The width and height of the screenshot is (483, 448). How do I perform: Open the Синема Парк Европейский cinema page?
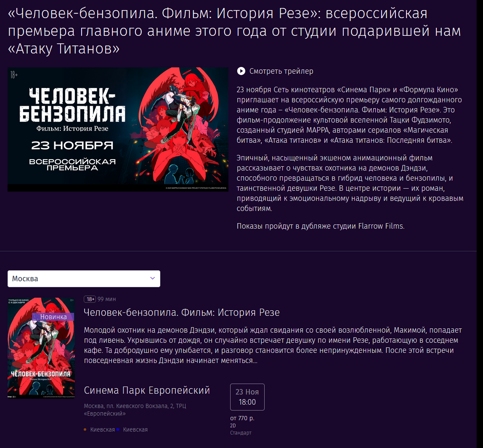pyautogui.click(x=147, y=390)
